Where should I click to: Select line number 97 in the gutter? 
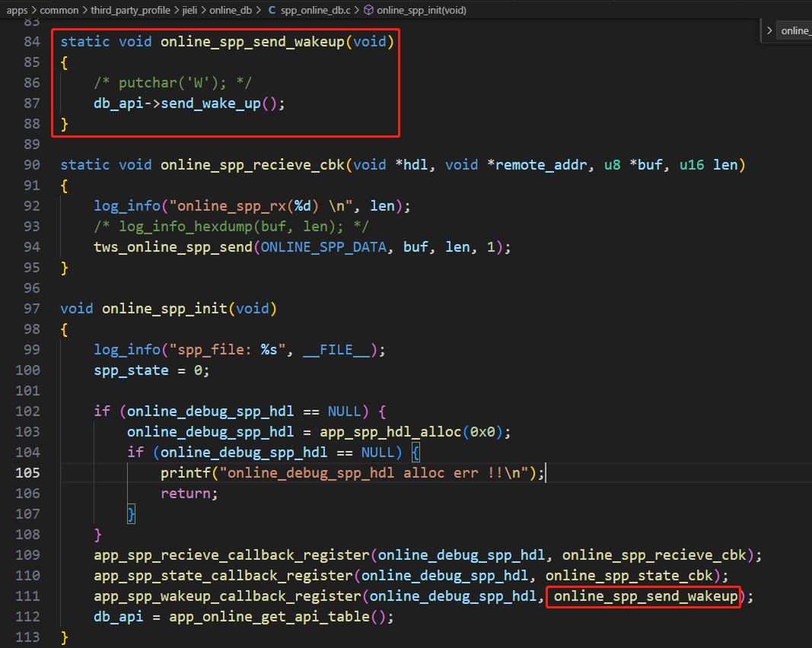coord(32,309)
